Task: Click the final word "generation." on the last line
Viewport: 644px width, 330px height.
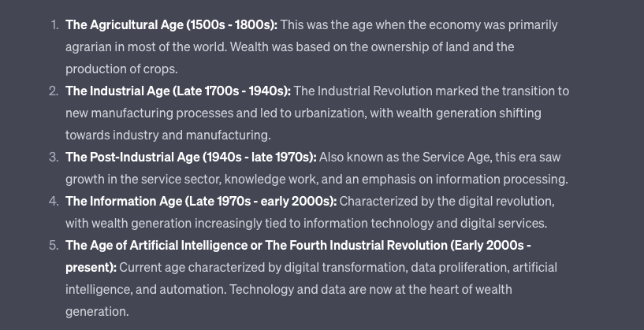Action: point(97,312)
